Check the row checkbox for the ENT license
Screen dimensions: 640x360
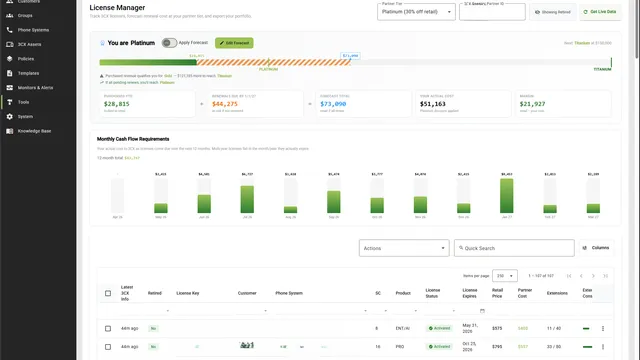(x=108, y=328)
